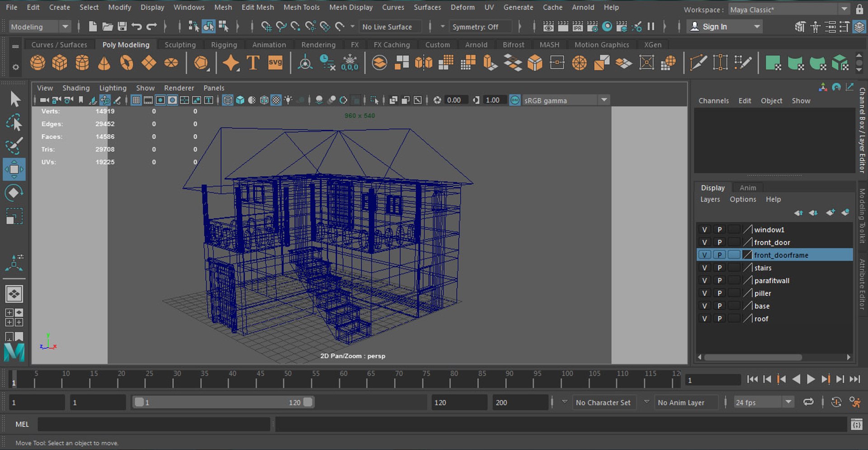Create a polygon cylinder from the shelf
The height and width of the screenshot is (450, 868).
(x=82, y=62)
